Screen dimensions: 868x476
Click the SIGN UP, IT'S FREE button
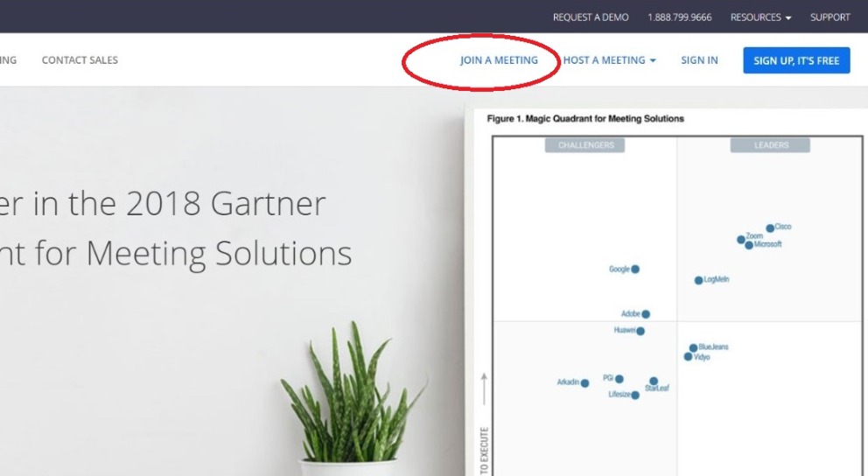pos(796,60)
